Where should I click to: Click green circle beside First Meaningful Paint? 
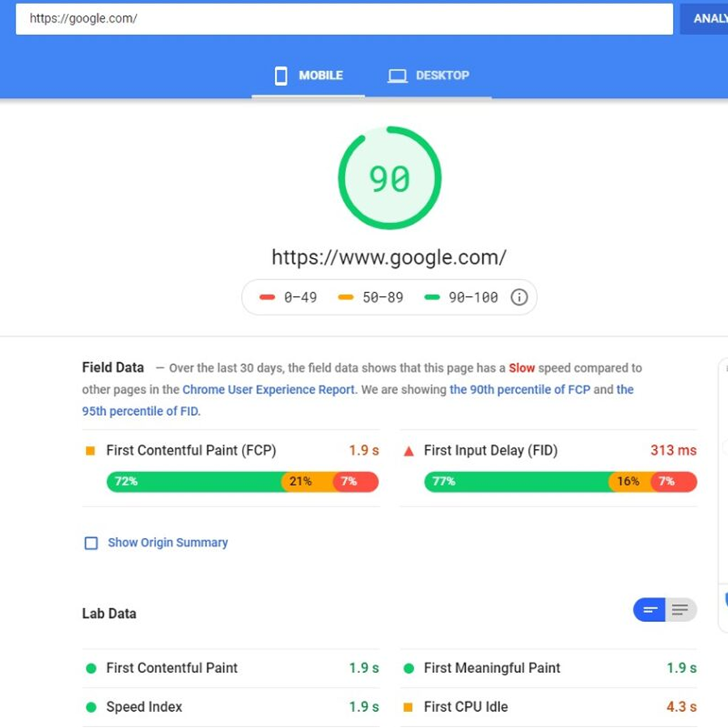tap(408, 668)
